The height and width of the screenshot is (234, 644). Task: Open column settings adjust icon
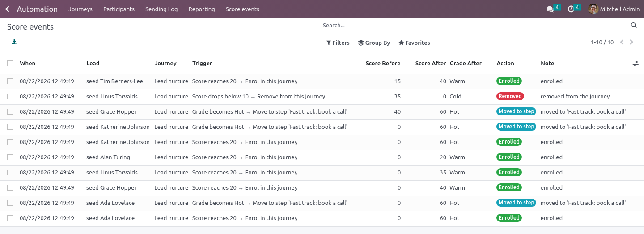pos(636,64)
